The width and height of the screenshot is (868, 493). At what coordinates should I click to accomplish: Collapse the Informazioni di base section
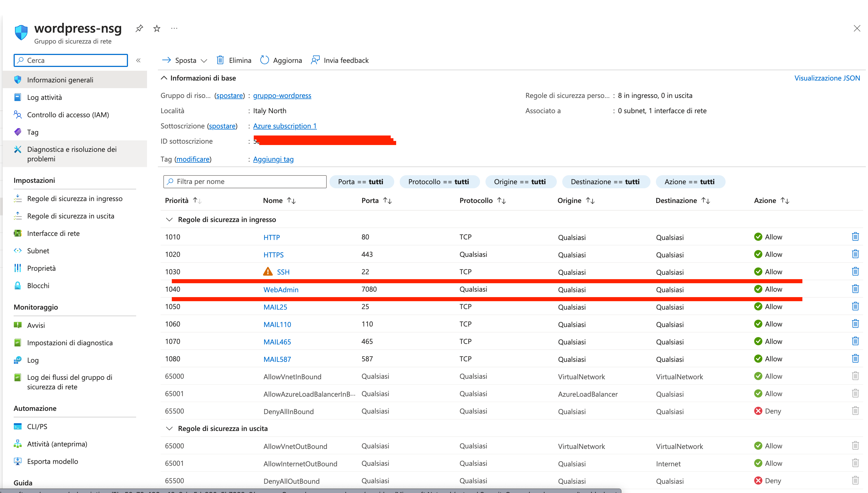click(x=164, y=78)
